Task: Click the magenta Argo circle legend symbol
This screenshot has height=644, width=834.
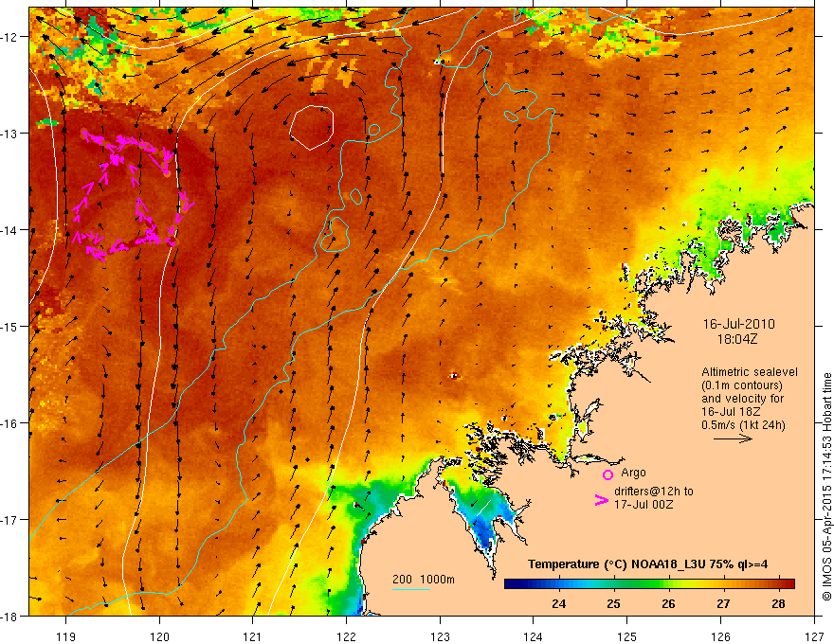Action: pyautogui.click(x=607, y=474)
